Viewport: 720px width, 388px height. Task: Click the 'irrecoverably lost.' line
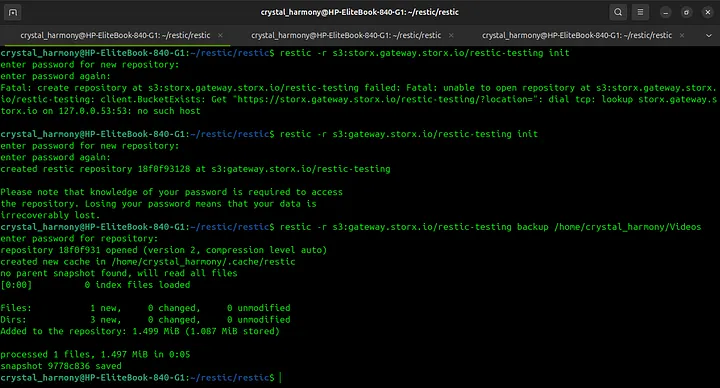coord(50,215)
